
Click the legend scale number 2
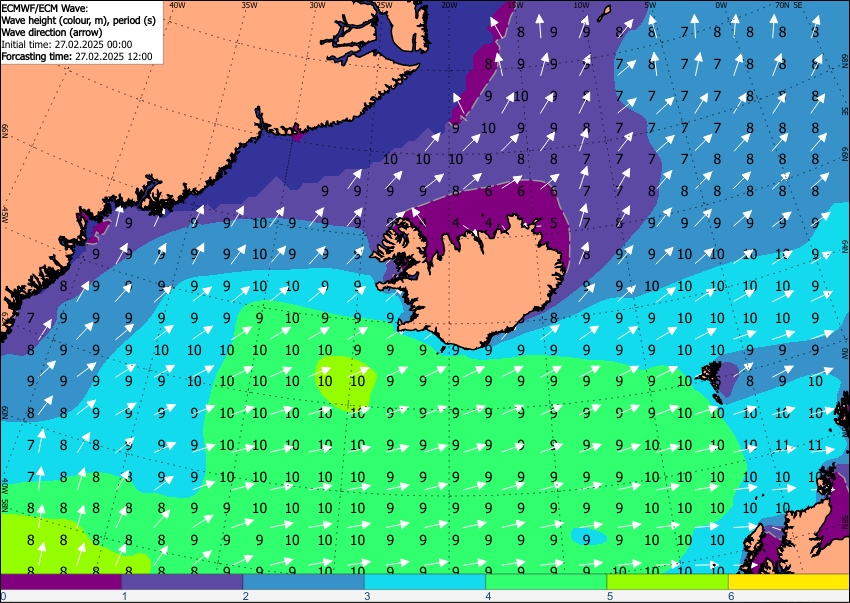click(x=246, y=596)
